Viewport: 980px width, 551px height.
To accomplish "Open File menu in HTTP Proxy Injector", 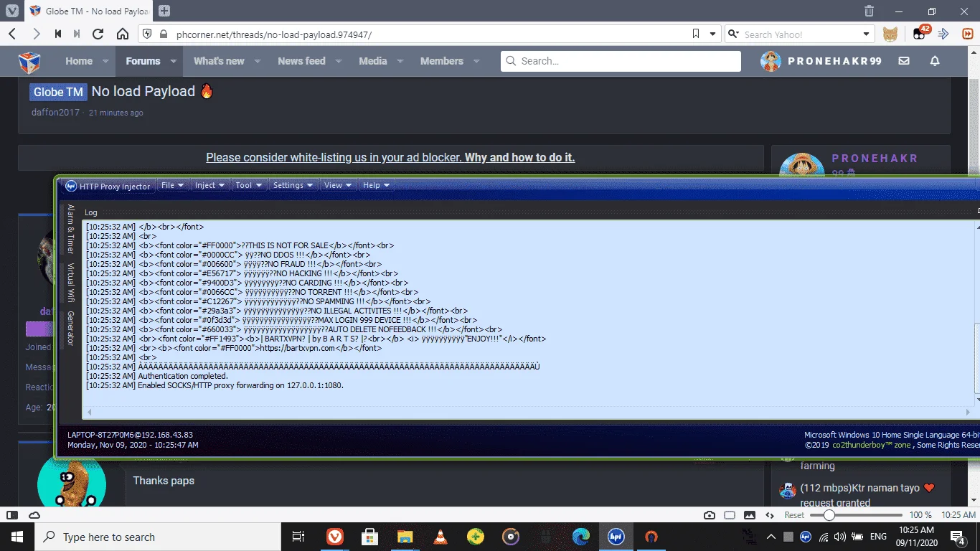I will (x=172, y=185).
